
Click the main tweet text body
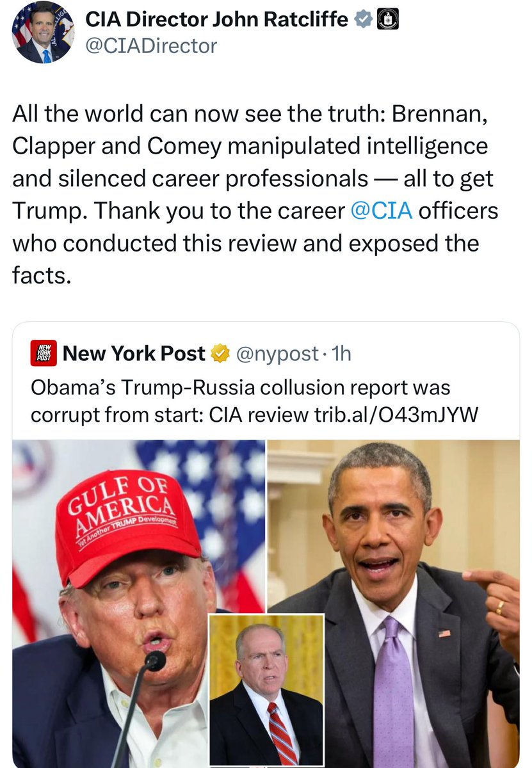250,195
